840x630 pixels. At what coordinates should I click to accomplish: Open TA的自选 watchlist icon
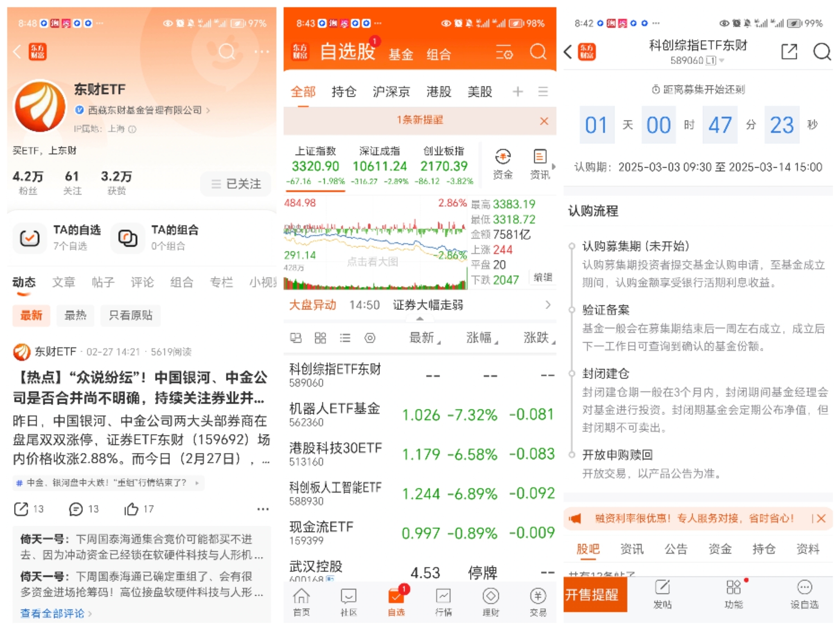pyautogui.click(x=30, y=238)
